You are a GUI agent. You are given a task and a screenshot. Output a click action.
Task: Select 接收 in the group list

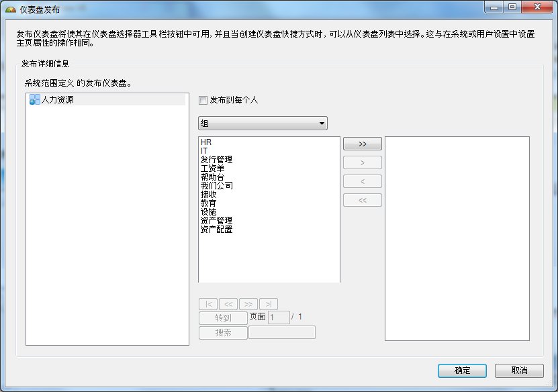coord(209,194)
